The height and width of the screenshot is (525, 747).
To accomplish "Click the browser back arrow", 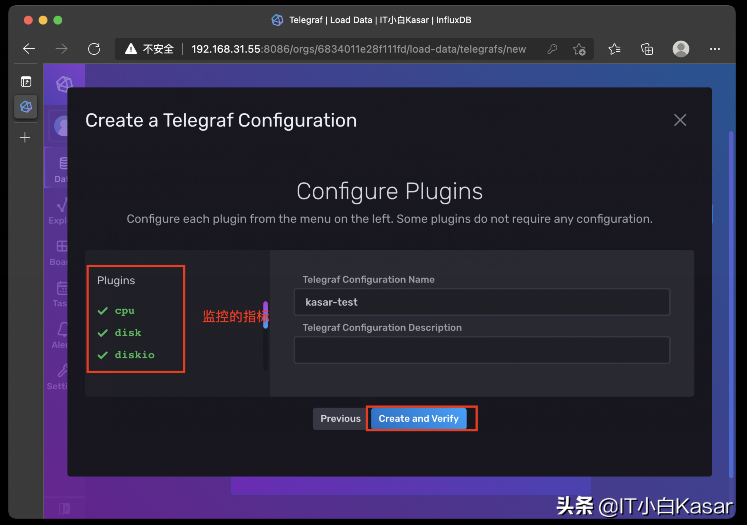I will coord(29,49).
